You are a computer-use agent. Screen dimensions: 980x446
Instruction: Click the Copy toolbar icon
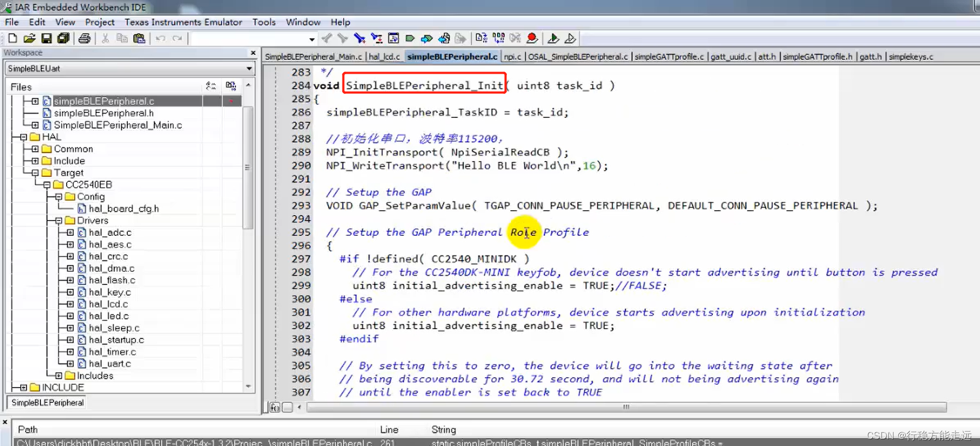click(122, 38)
